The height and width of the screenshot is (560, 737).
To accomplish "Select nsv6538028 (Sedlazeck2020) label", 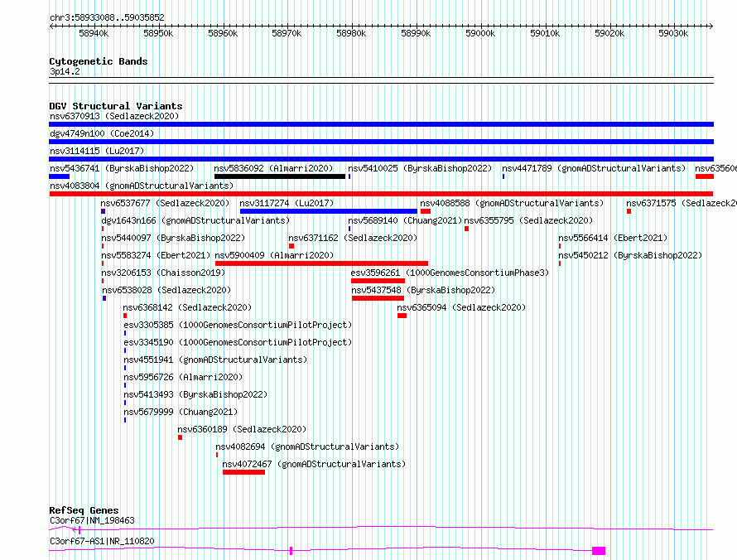I will (x=166, y=290).
